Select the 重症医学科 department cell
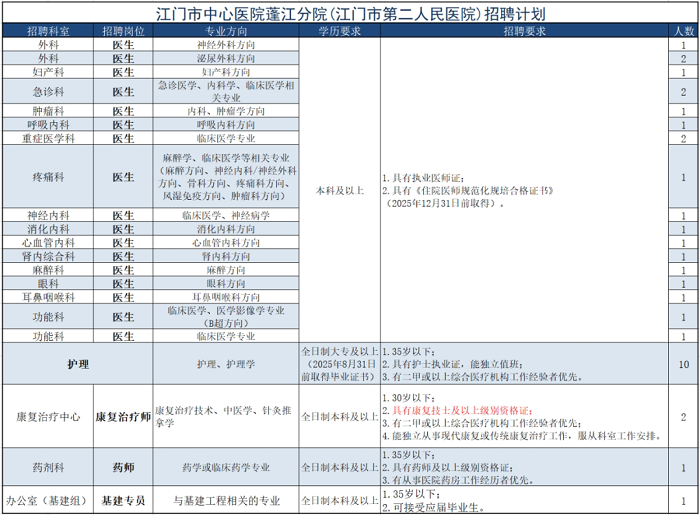The height and width of the screenshot is (515, 700). [48, 138]
